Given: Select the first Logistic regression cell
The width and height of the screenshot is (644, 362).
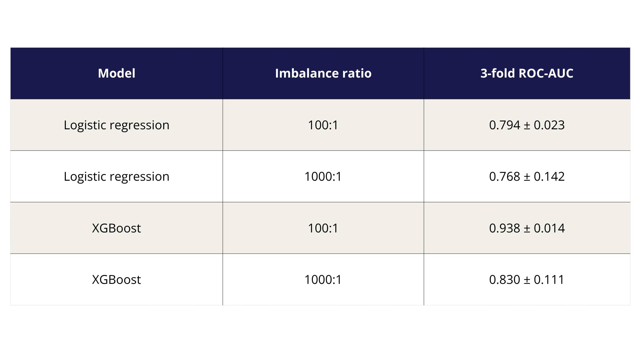Looking at the screenshot, I should [x=116, y=125].
